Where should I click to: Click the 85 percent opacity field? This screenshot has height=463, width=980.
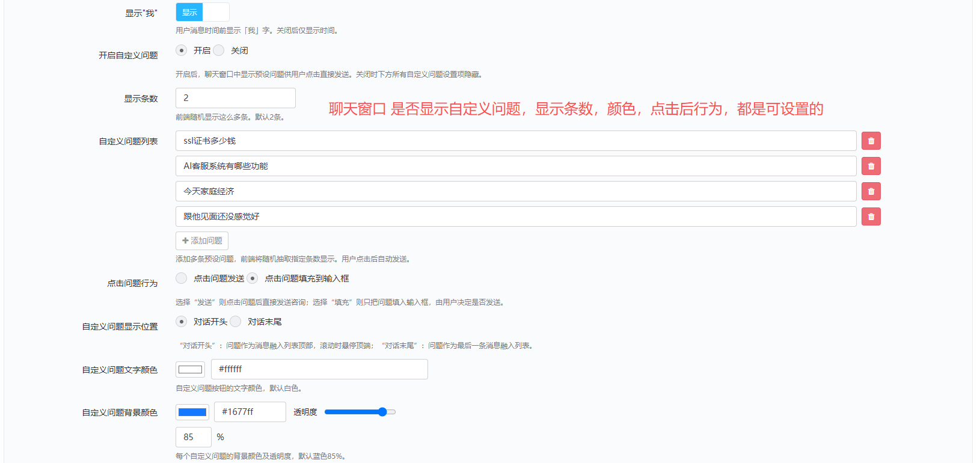[x=194, y=437]
